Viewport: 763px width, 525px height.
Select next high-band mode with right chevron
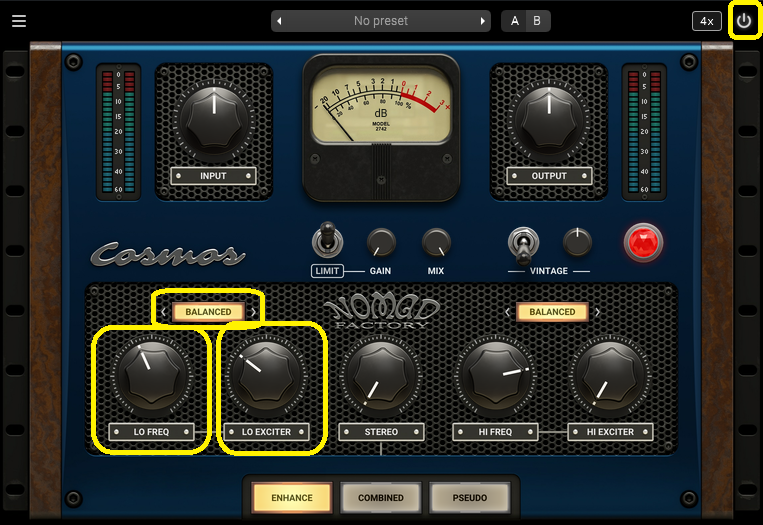click(x=598, y=312)
